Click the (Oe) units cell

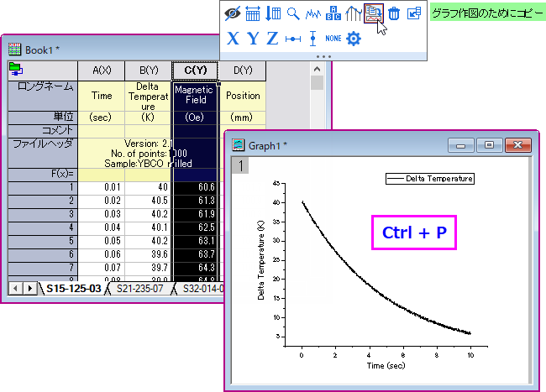coord(196,118)
